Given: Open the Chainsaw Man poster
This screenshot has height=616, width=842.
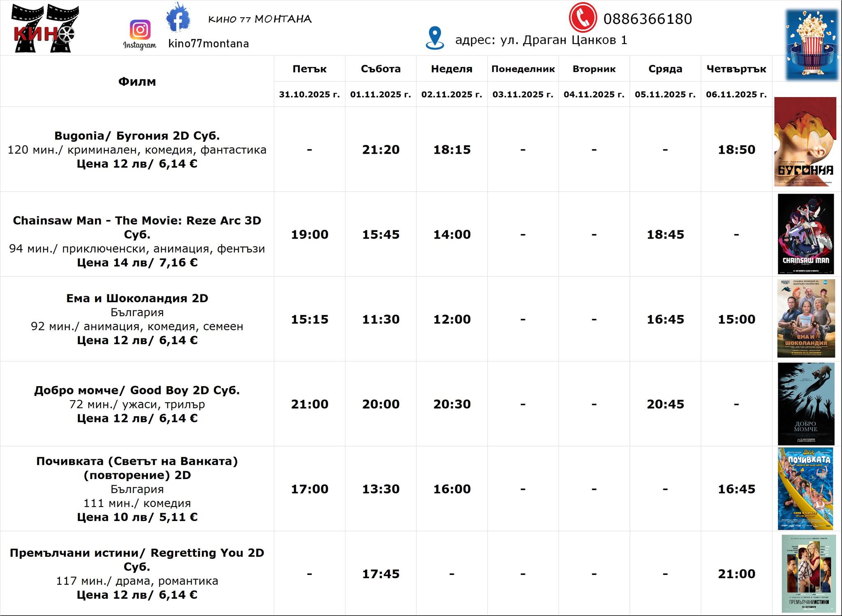Looking at the screenshot, I should tap(805, 234).
